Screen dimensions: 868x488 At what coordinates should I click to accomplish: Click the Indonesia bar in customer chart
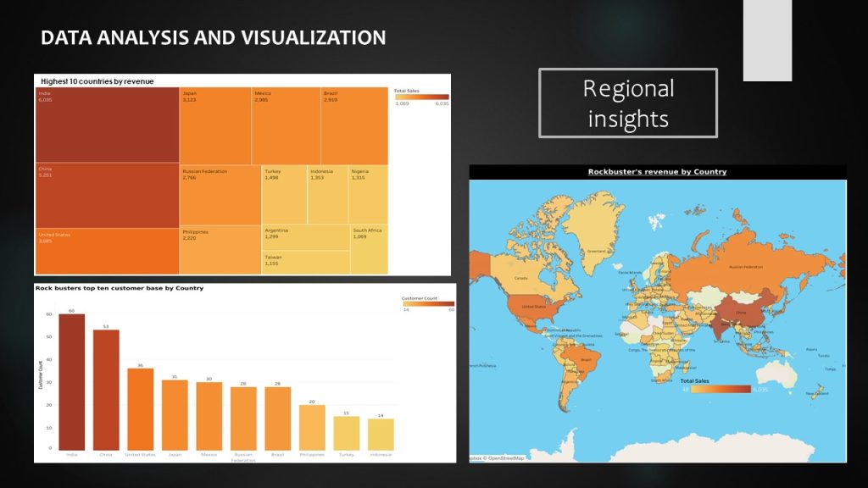click(381, 434)
